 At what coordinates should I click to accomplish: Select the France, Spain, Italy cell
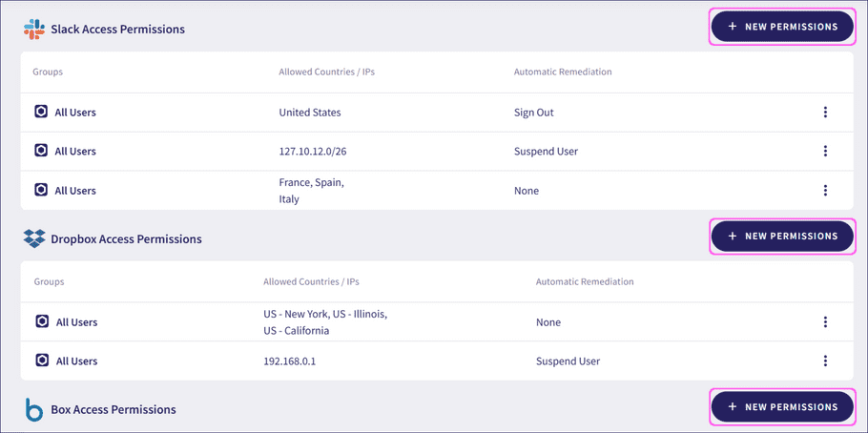(312, 191)
